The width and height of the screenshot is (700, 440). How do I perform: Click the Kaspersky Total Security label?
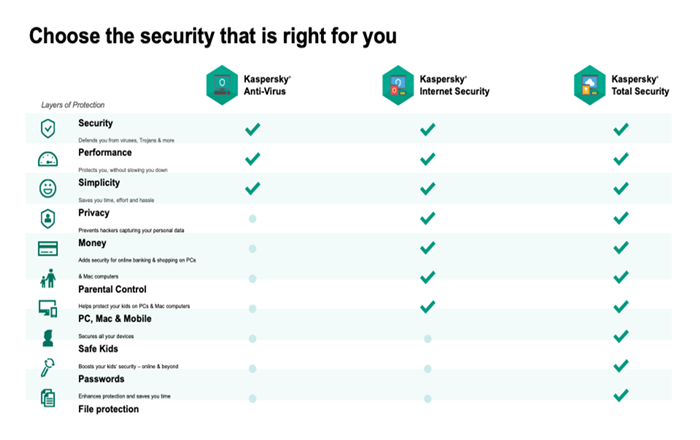click(640, 85)
